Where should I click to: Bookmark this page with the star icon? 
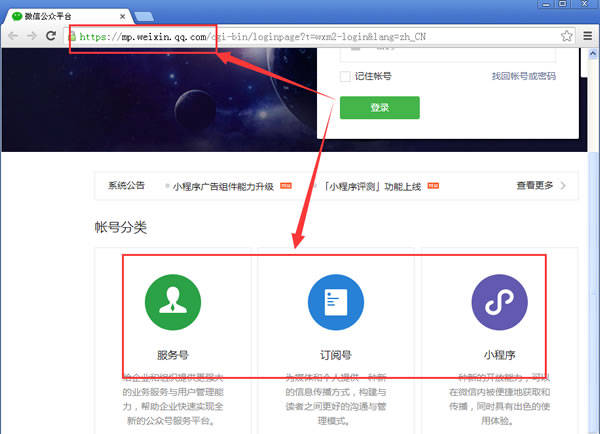click(567, 36)
